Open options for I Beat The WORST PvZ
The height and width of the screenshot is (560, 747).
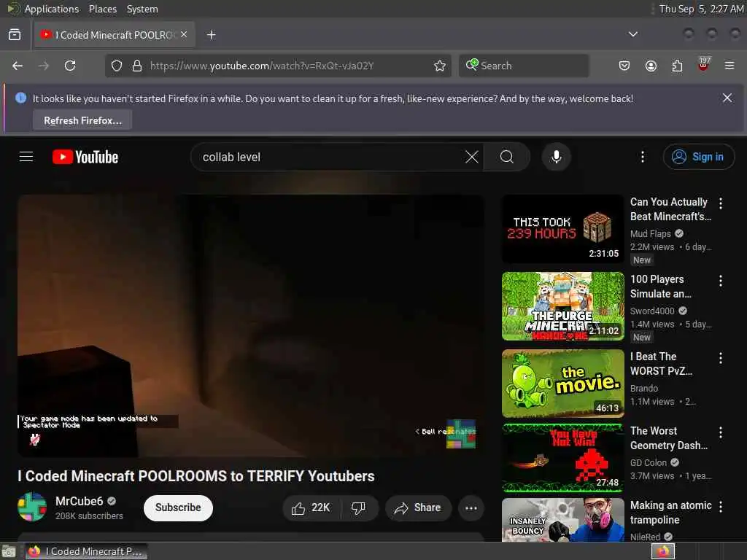click(x=721, y=358)
